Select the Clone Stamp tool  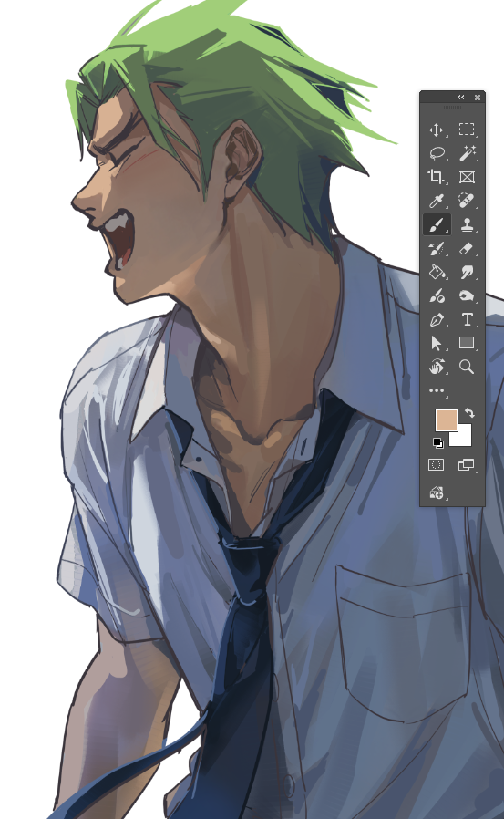coord(467,225)
